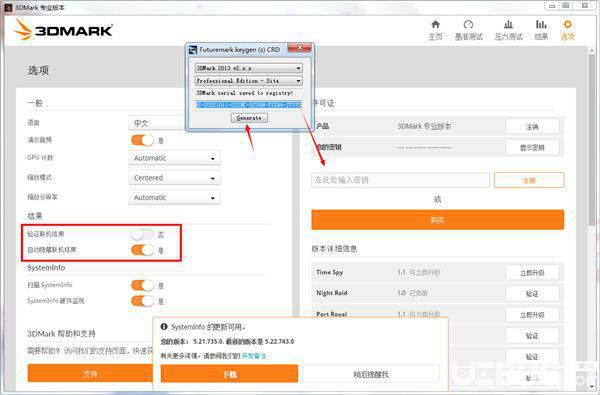Click the license key input field
This screenshot has height=395, width=600.
tap(400, 180)
